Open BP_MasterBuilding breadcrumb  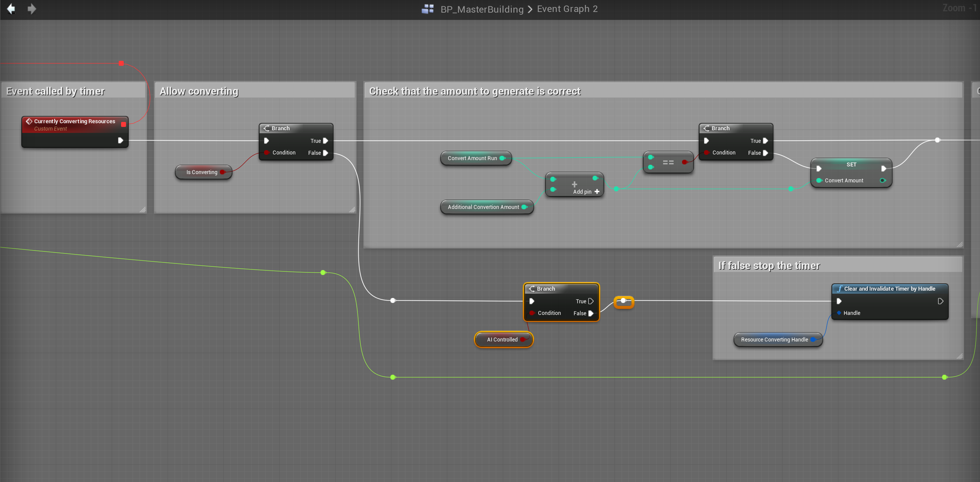tap(482, 9)
